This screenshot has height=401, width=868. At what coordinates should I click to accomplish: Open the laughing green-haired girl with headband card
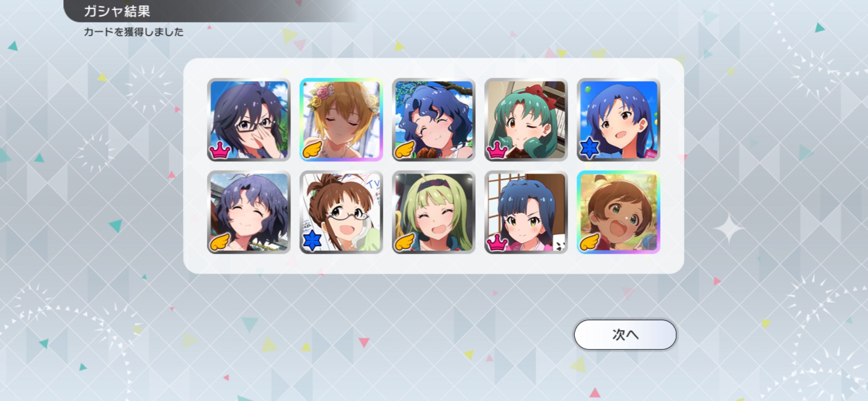pos(434,212)
